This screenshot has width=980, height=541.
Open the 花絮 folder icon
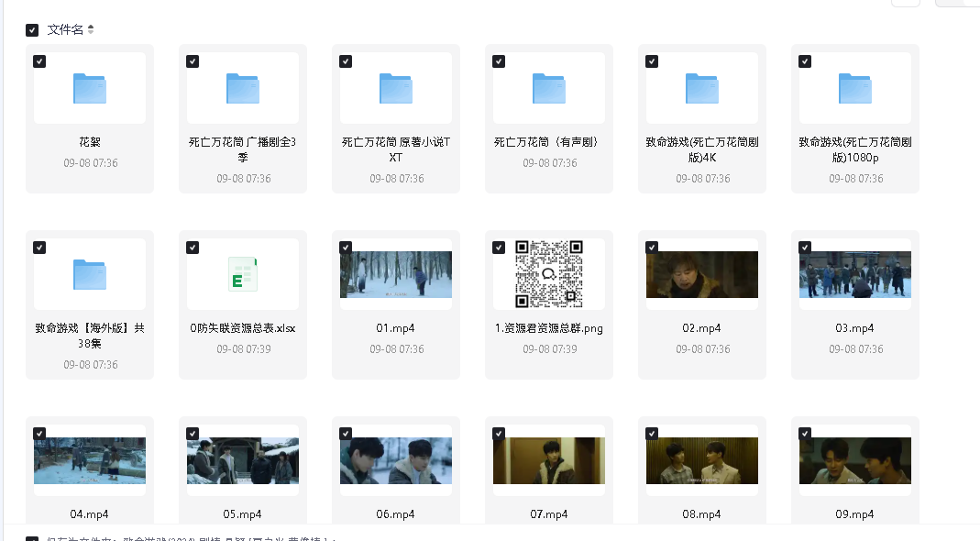tap(90, 89)
